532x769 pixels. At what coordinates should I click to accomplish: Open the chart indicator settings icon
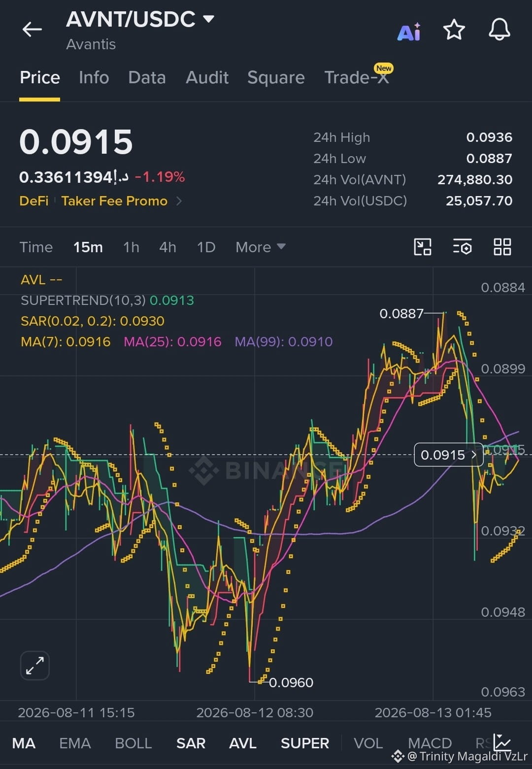coord(463,247)
